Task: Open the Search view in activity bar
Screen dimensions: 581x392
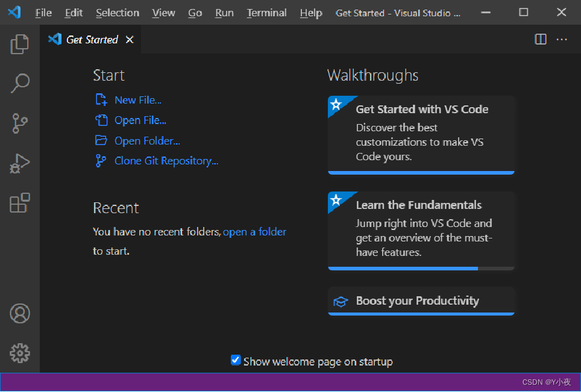Action: click(x=20, y=83)
